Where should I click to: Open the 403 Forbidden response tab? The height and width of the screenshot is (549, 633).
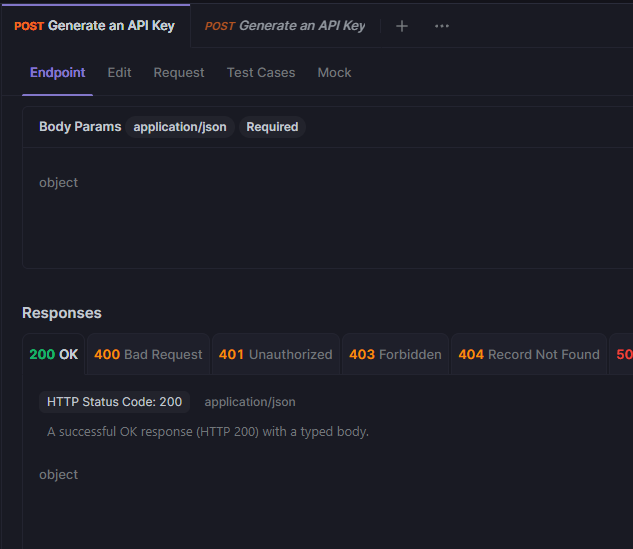[395, 355]
